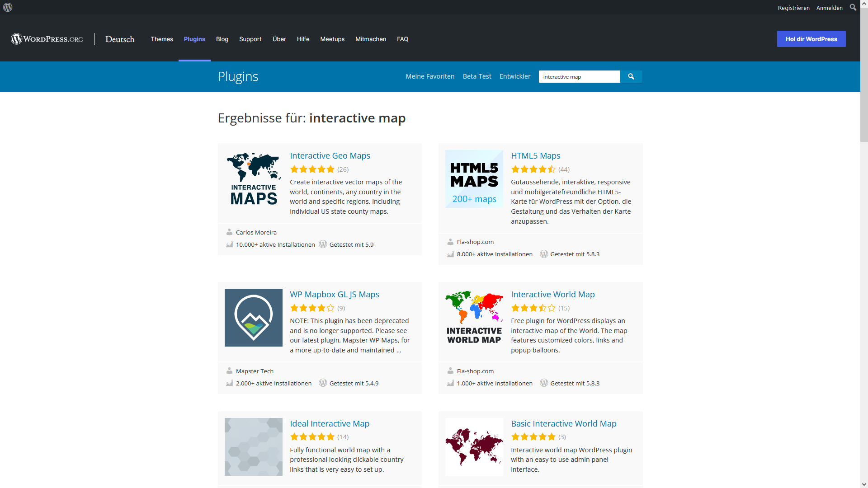868x488 pixels.
Task: Open Entwickler link
Action: click(x=515, y=76)
